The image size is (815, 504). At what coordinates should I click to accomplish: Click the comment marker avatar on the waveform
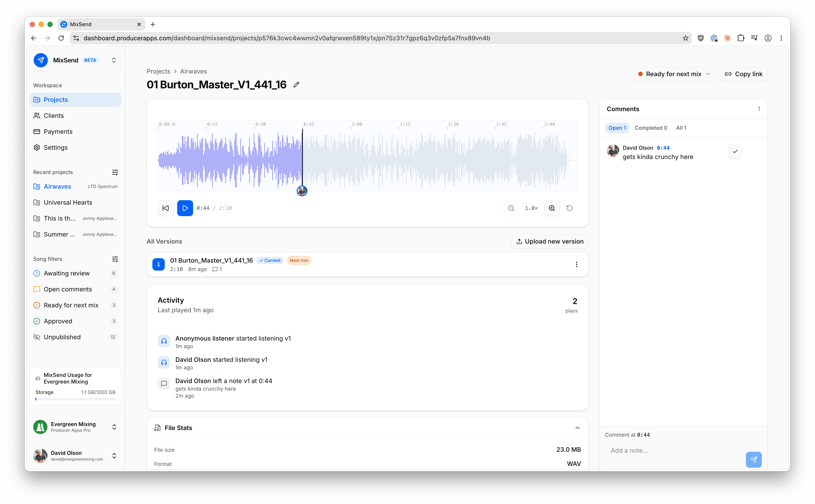302,191
